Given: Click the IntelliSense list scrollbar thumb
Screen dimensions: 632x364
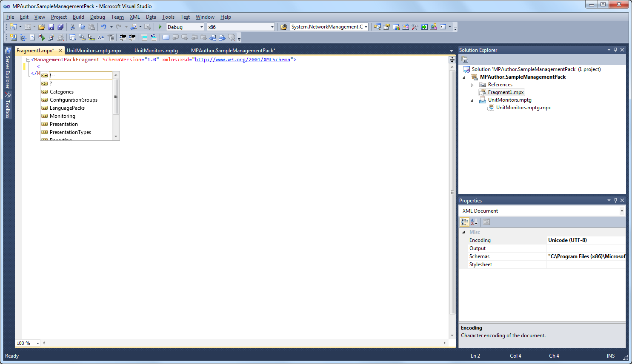Looking at the screenshot, I should (116, 97).
